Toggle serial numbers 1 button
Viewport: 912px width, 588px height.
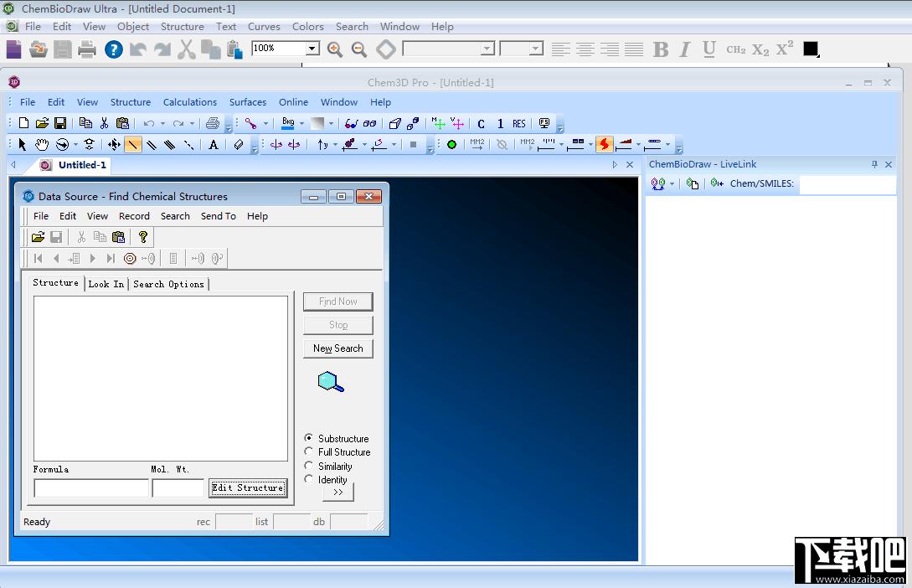click(500, 123)
